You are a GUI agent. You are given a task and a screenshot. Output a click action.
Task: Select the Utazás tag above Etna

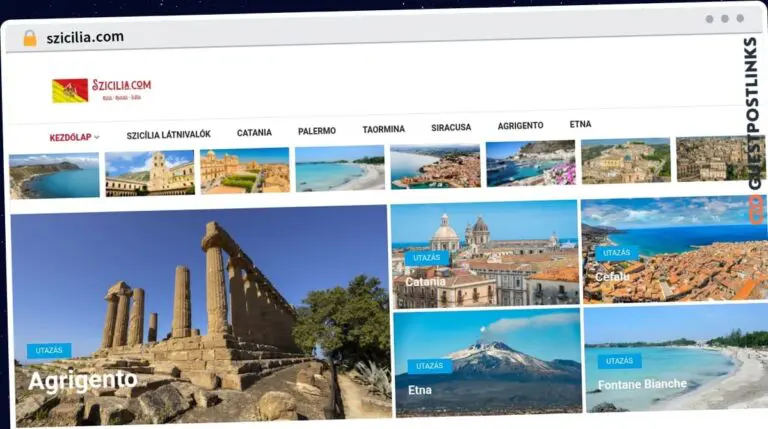pos(430,366)
